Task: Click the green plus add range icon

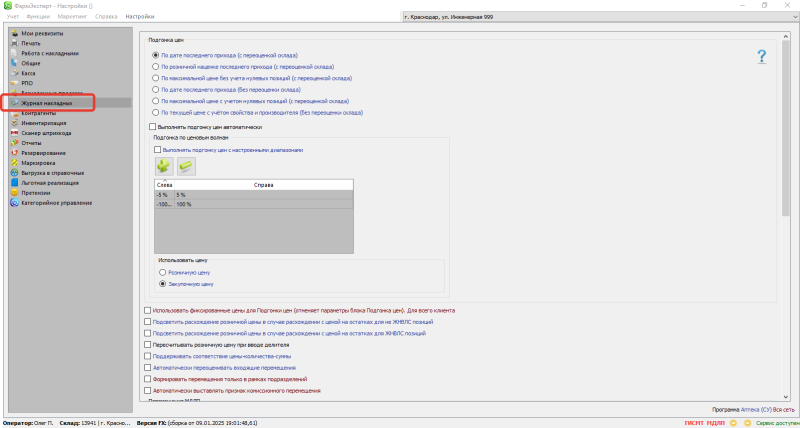Action: click(x=163, y=166)
